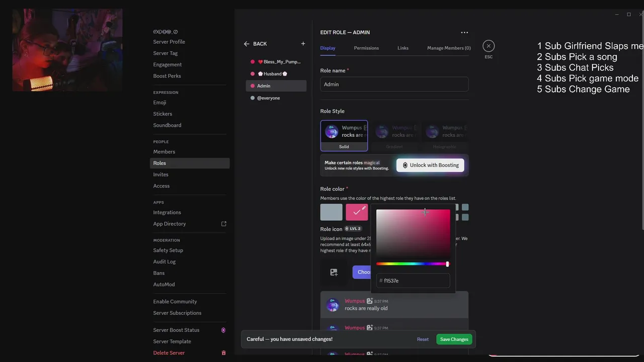This screenshot has width=644, height=362.
Task: Select the default grey color swatch
Action: pyautogui.click(x=332, y=212)
